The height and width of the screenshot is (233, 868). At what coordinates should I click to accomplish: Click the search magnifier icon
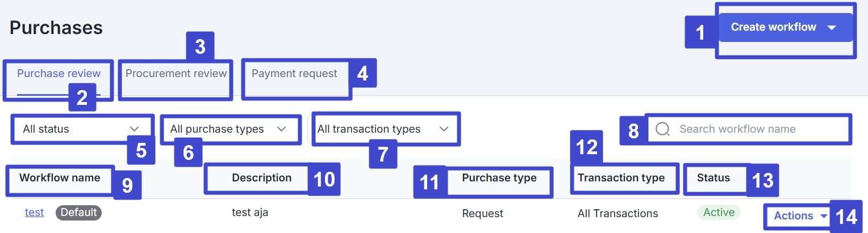pos(662,129)
